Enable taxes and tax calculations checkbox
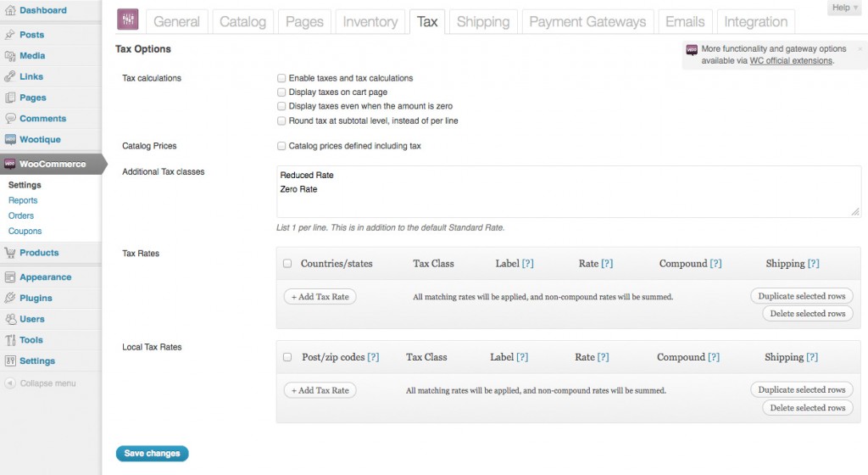This screenshot has width=868, height=475. pyautogui.click(x=281, y=78)
